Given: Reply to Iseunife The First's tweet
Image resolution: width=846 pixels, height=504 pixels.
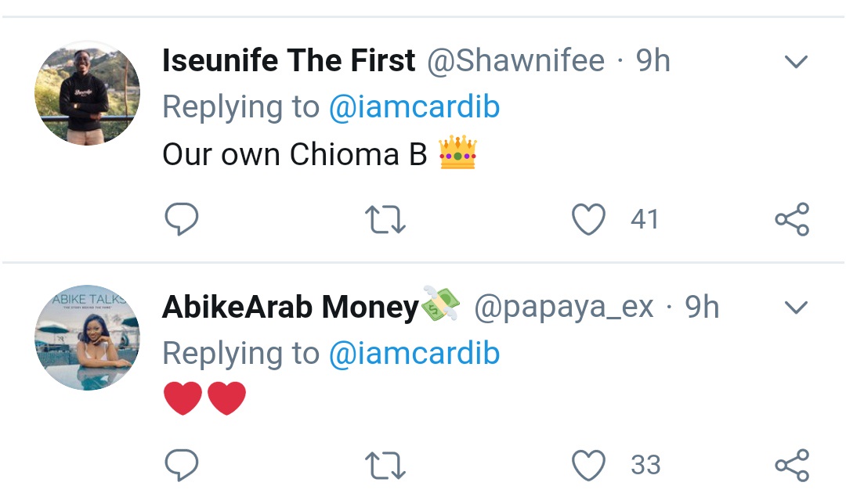Looking at the screenshot, I should pos(182,220).
